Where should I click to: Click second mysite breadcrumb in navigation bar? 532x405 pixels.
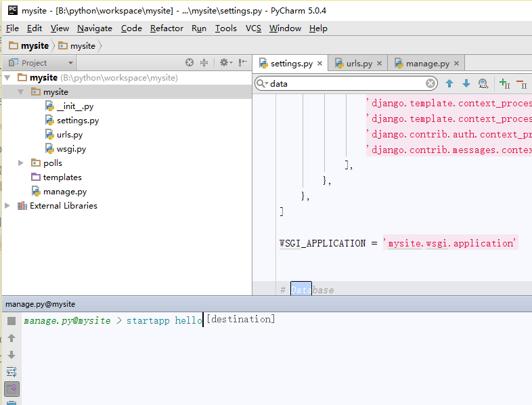coord(77,46)
